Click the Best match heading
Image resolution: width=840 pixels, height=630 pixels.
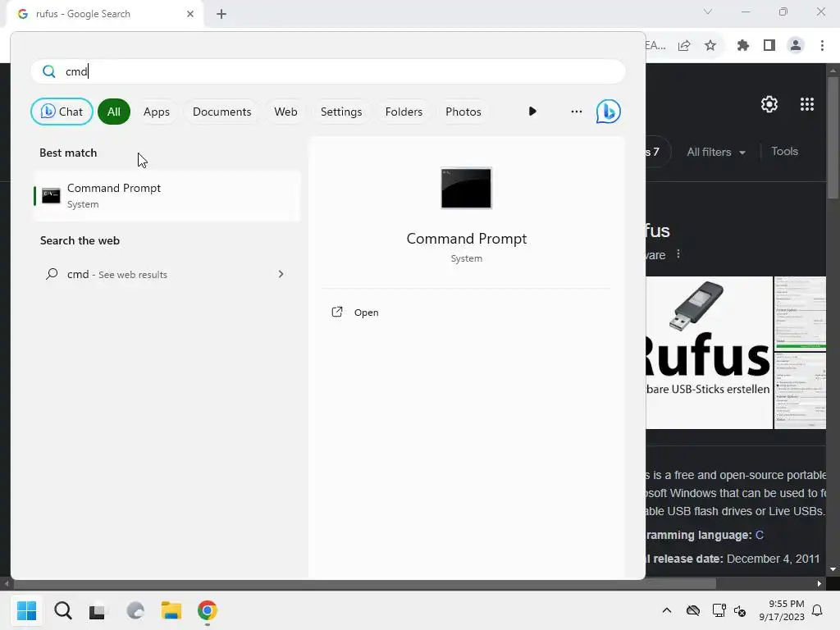pyautogui.click(x=68, y=153)
